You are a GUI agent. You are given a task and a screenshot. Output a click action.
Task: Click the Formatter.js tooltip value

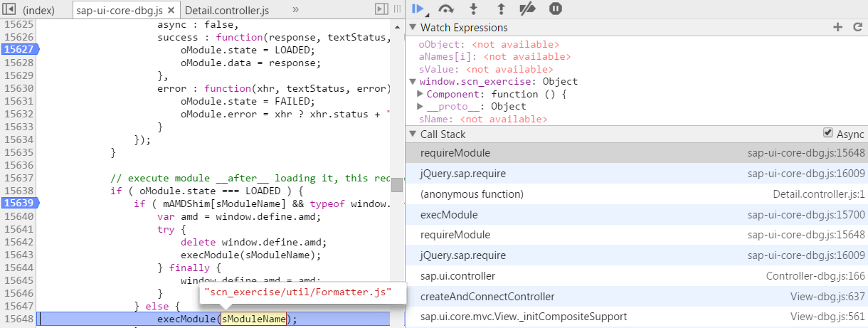[298, 292]
